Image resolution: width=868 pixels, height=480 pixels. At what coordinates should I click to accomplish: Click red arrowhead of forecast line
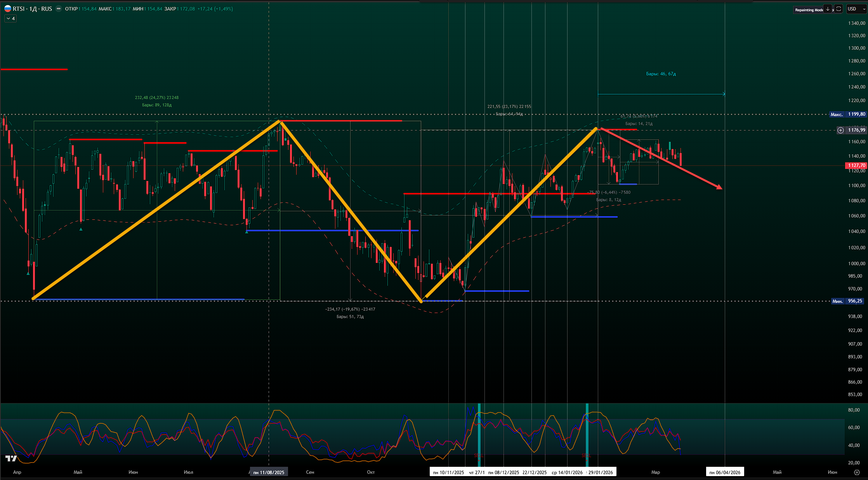coord(719,188)
